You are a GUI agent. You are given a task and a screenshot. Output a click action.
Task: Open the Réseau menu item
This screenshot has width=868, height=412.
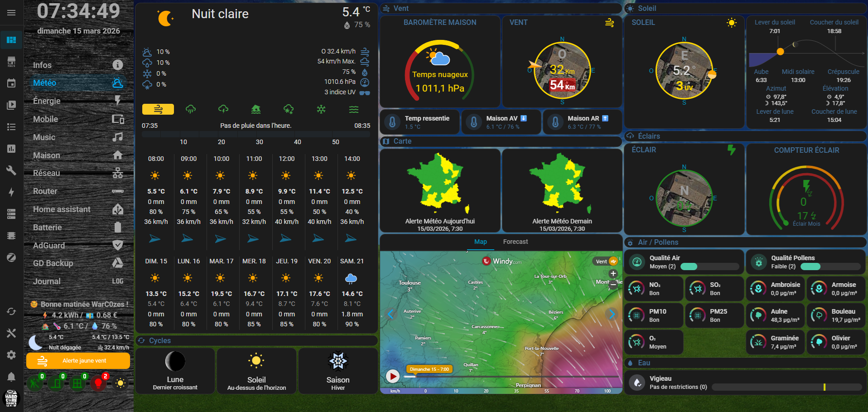coord(78,173)
